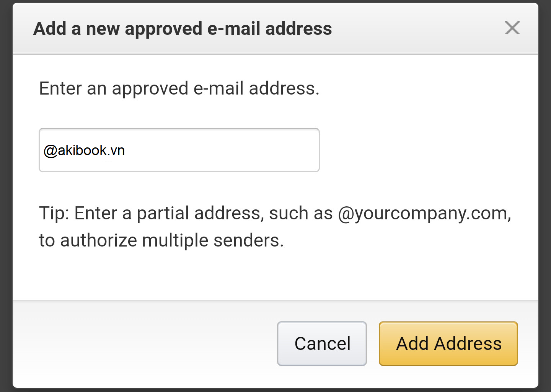Focus the approved e-mail address input field
The image size is (551, 392).
tap(179, 150)
